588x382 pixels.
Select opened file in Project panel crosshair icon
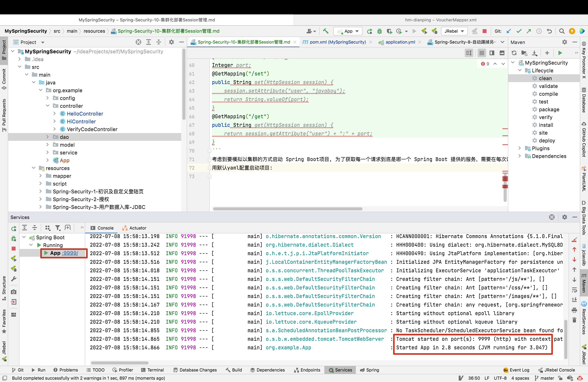[138, 42]
